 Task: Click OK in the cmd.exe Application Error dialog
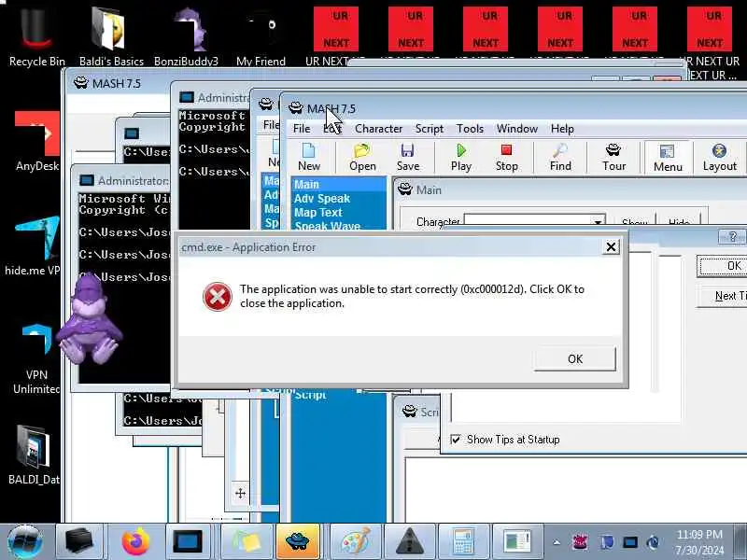575,358
